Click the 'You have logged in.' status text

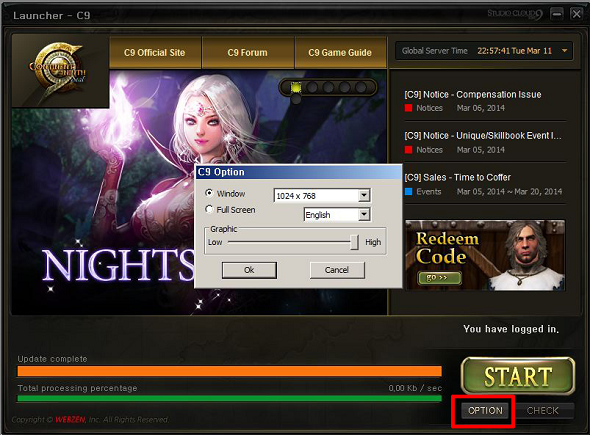511,329
